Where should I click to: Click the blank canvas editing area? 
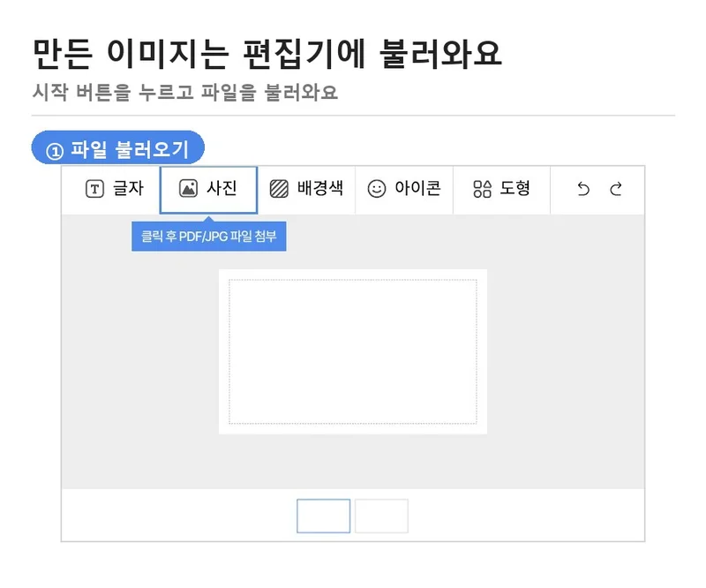pyautogui.click(x=352, y=351)
